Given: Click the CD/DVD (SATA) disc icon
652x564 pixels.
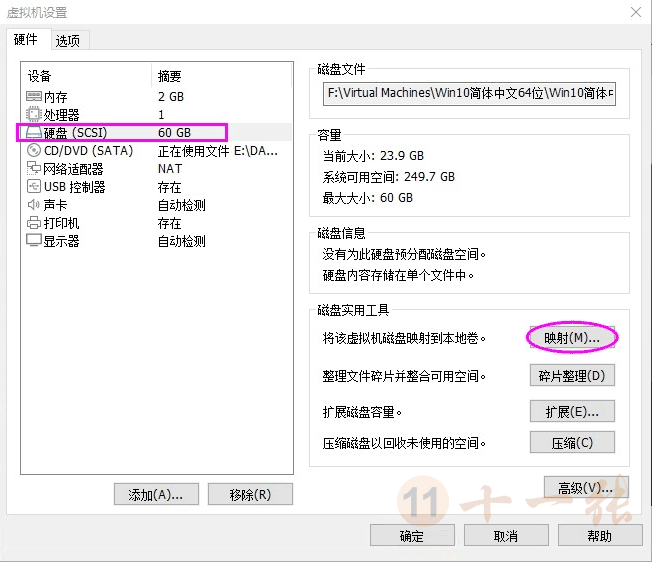Looking at the screenshot, I should pyautogui.click(x=34, y=150).
